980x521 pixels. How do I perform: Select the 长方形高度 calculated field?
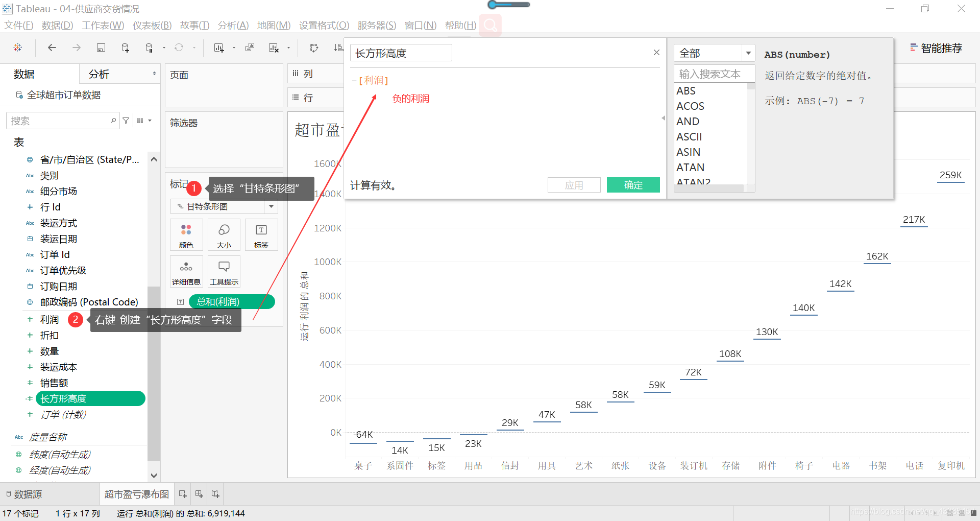tap(90, 398)
